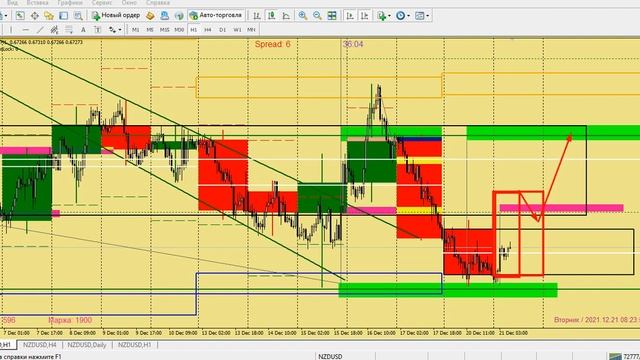Click the 36:04 candle timer text
Screen dimensions: 640x360
tap(353, 44)
